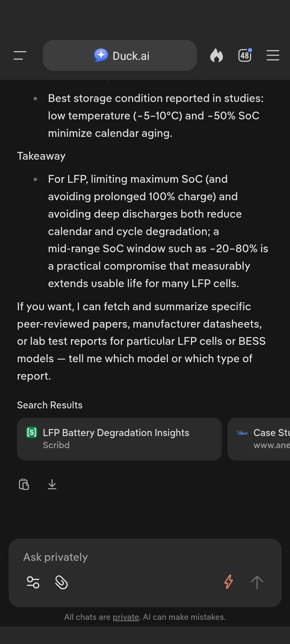Tap the Duck.ai address bar text

click(x=131, y=56)
